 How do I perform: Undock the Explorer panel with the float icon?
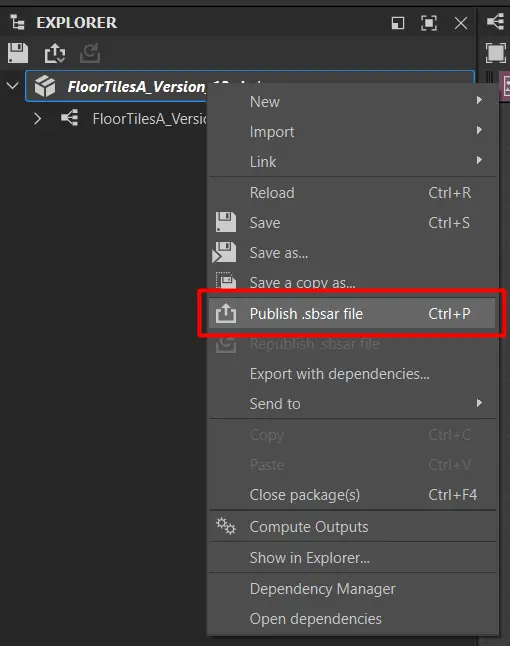(x=398, y=23)
